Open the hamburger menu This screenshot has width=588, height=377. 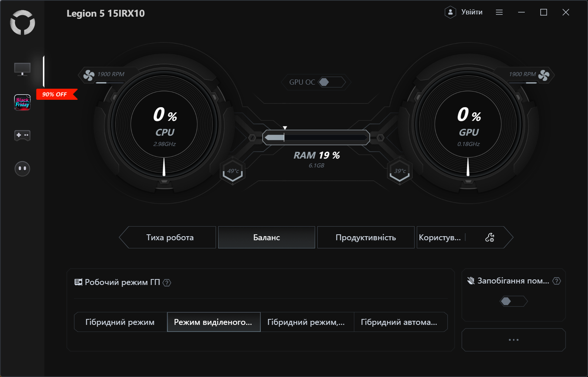point(499,12)
